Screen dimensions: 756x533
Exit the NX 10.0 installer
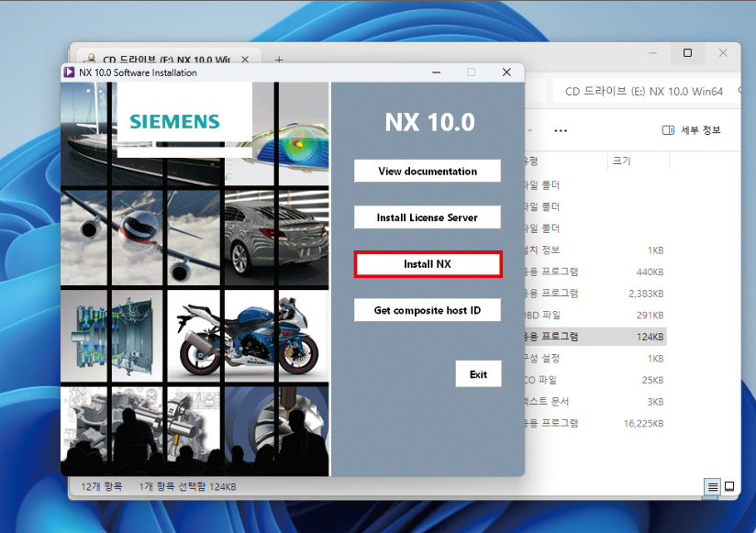click(478, 374)
